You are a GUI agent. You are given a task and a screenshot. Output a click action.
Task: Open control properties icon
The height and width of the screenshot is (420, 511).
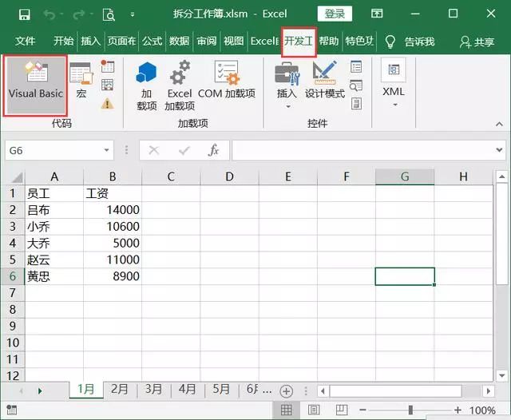tap(356, 66)
